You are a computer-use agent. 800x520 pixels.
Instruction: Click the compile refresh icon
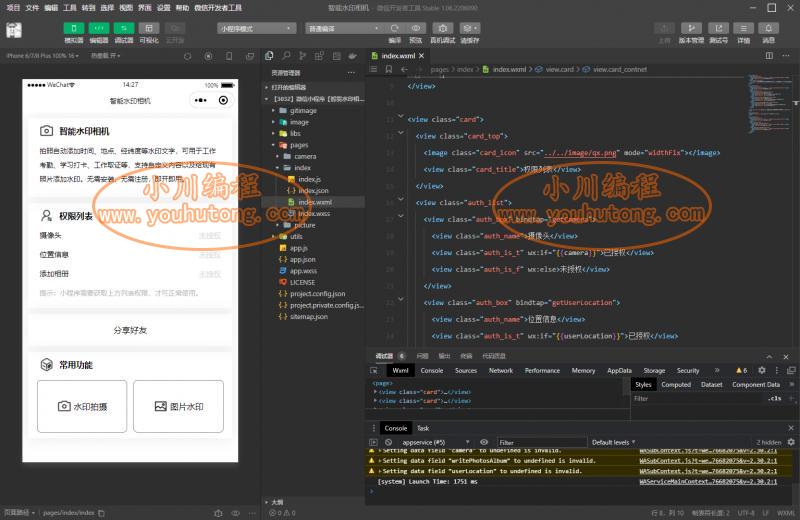click(x=394, y=28)
